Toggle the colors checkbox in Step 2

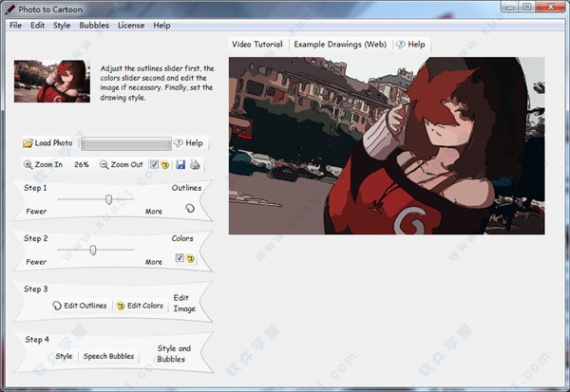180,258
